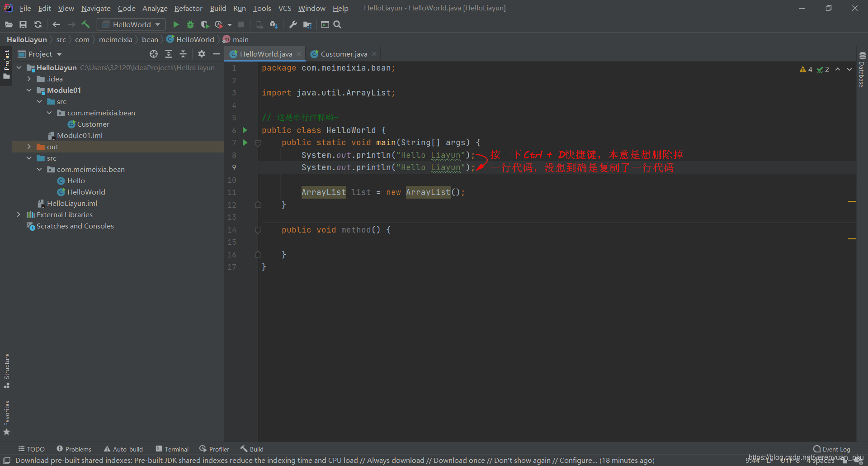
Task: Open the TODO tool window
Action: tap(31, 449)
